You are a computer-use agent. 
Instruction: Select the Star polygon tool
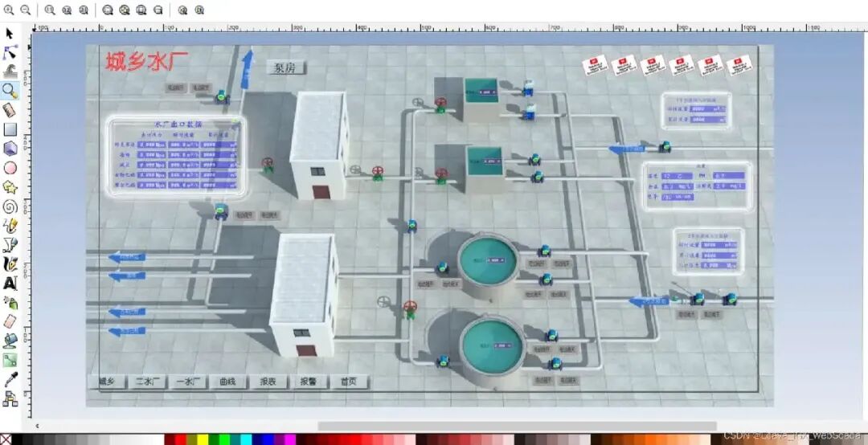[10, 187]
